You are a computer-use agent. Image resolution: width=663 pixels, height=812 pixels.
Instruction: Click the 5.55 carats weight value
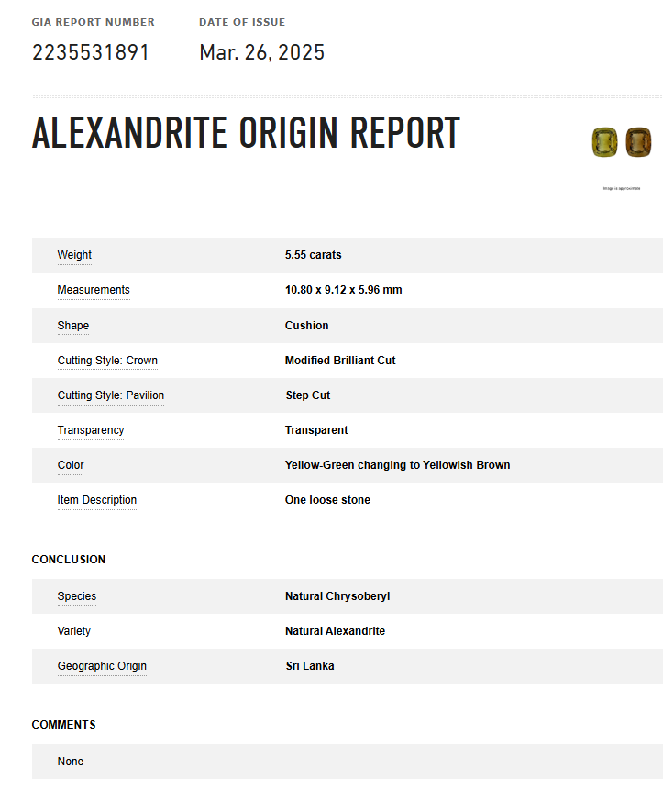(314, 255)
